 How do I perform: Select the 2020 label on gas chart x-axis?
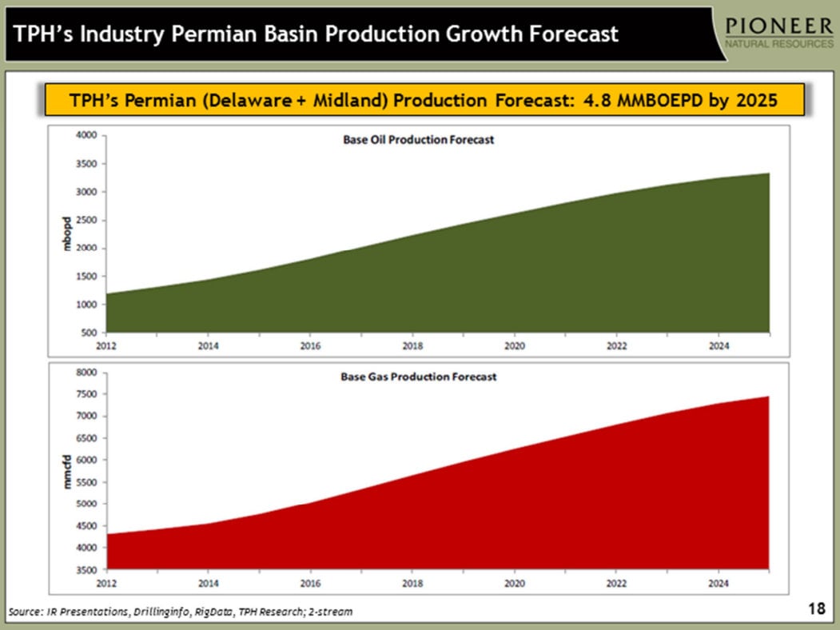[x=514, y=583]
